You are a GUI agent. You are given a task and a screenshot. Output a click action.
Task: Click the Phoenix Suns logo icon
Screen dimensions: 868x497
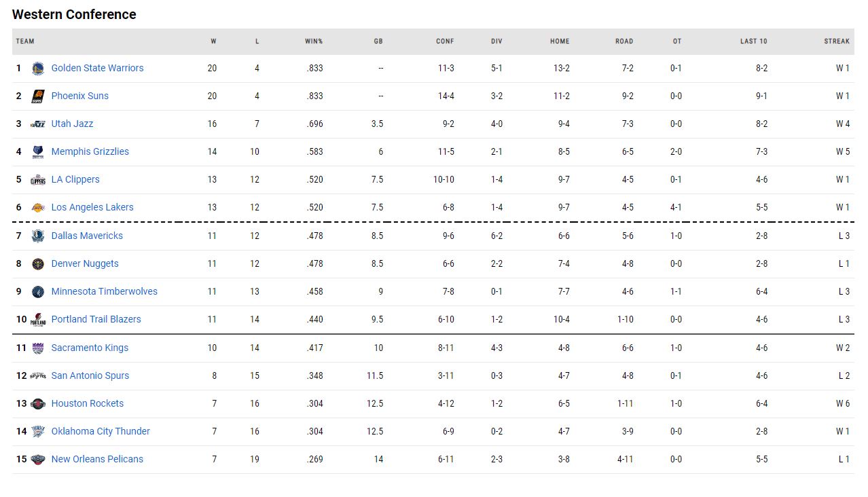38,96
